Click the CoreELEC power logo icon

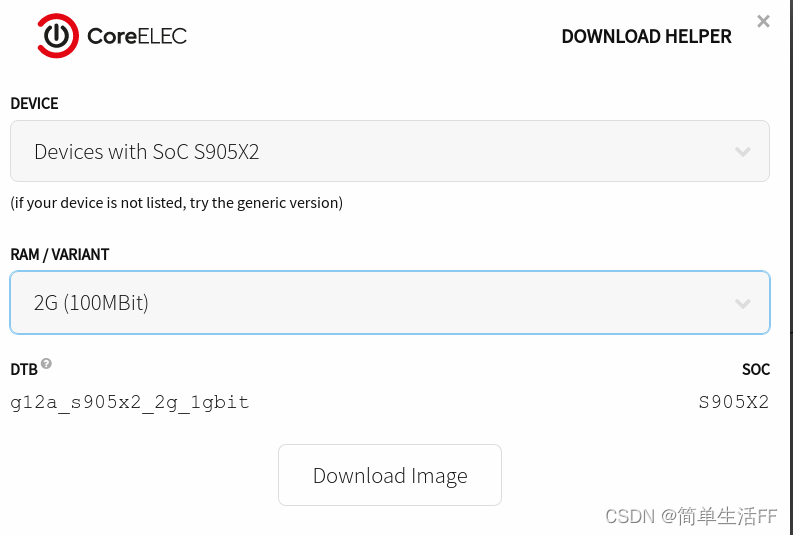click(x=58, y=36)
